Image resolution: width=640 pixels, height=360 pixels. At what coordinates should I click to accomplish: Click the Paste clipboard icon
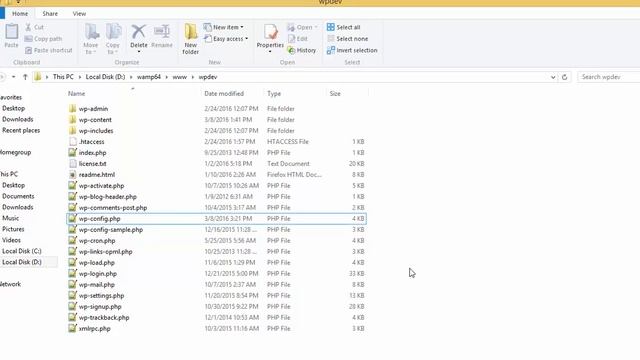(11, 32)
